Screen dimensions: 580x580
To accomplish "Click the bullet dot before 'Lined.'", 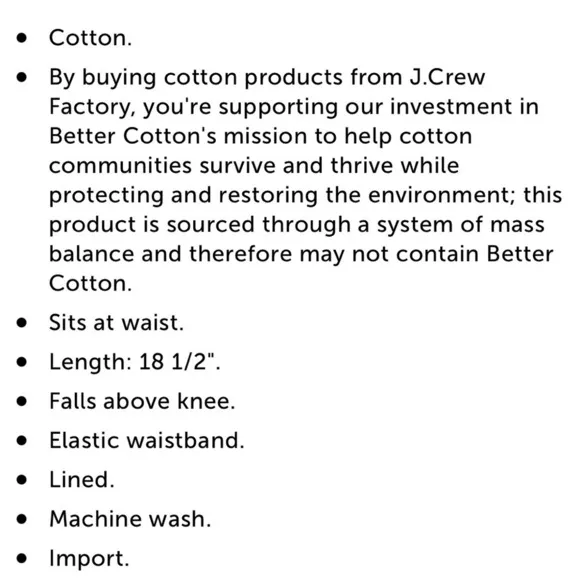I will 22,479.
